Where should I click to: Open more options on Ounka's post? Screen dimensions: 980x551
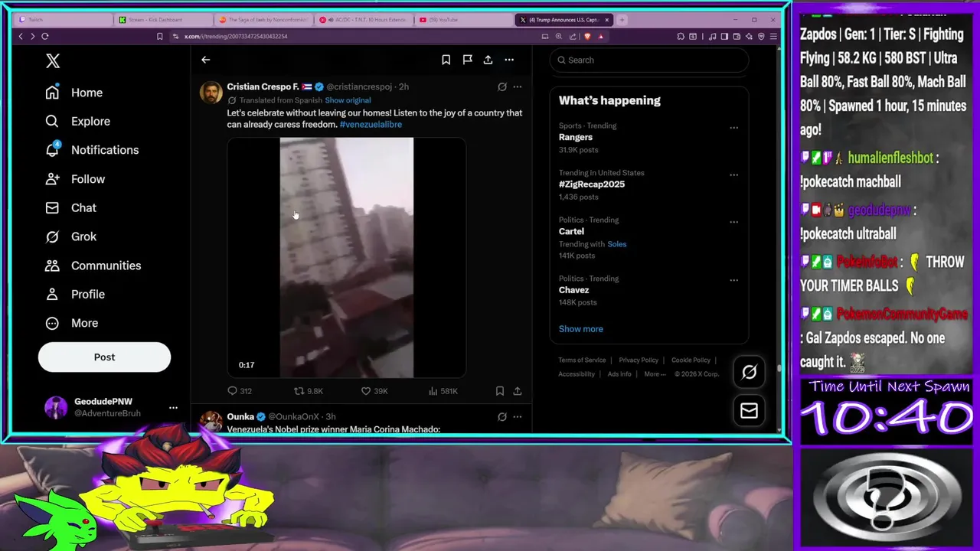518,417
